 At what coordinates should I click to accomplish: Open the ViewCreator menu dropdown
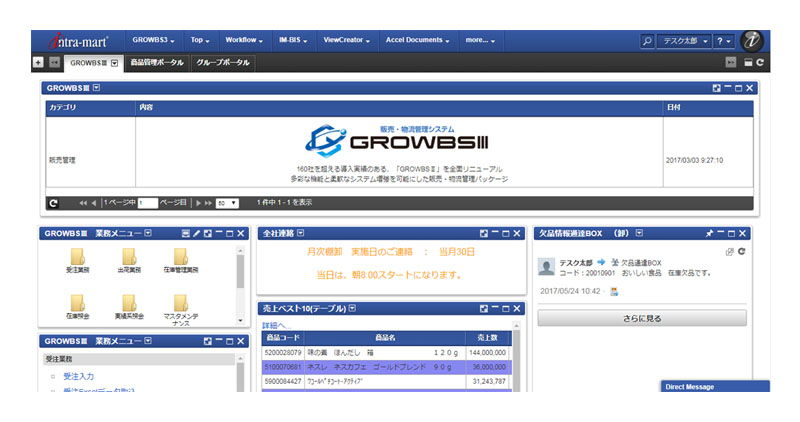pyautogui.click(x=346, y=40)
